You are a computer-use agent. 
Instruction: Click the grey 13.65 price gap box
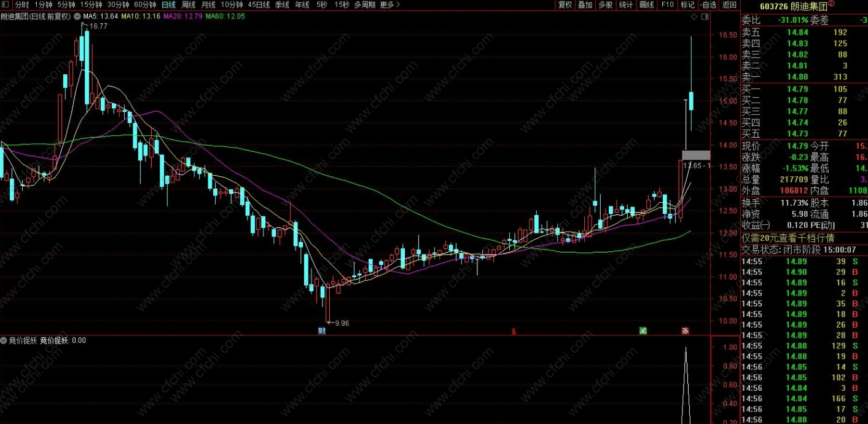696,155
